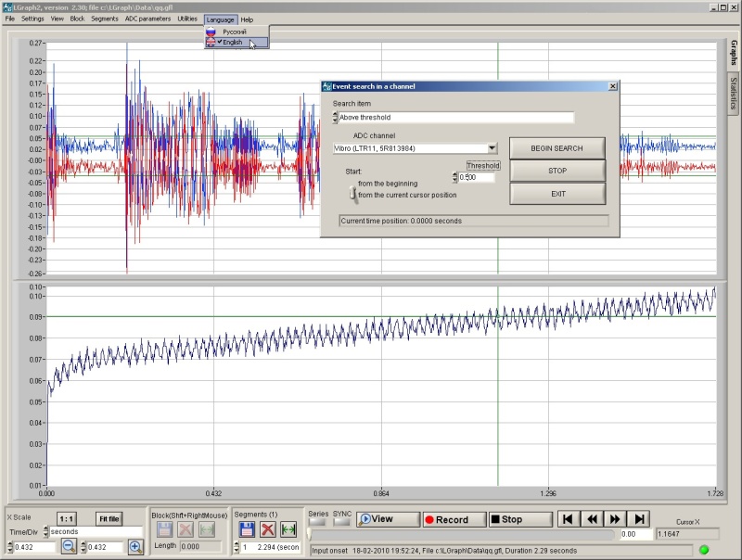
Task: Open the View menu
Action: [58, 19]
